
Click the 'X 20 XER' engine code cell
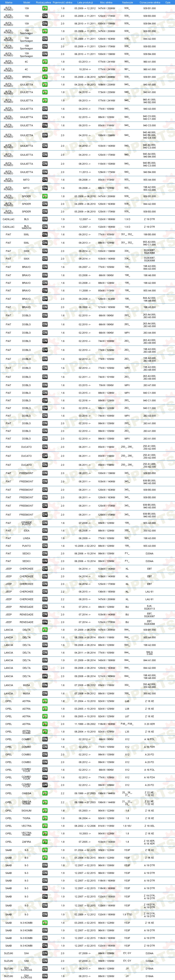(x=149, y=724)
